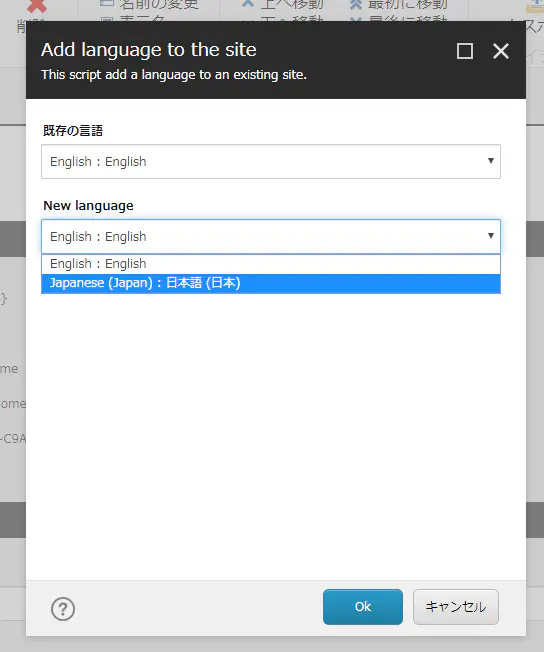Click the 上へ移動 ribbon label

(292, 5)
